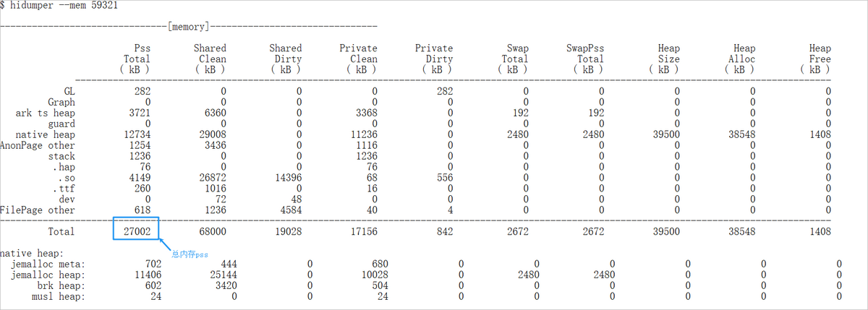Screen dimensions: 868x310
Task: Select the Shared Clean column header
Action: [x=210, y=59]
